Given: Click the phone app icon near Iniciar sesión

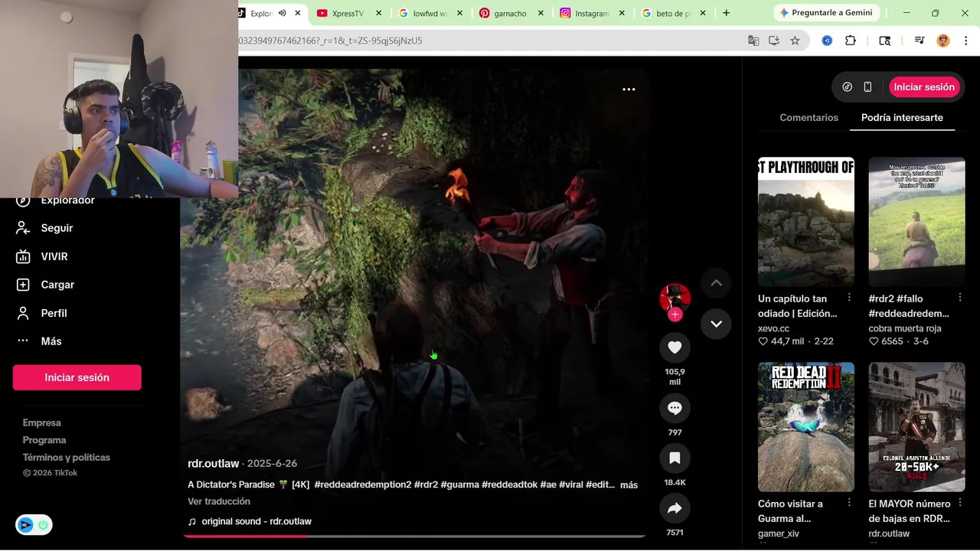Looking at the screenshot, I should (867, 87).
